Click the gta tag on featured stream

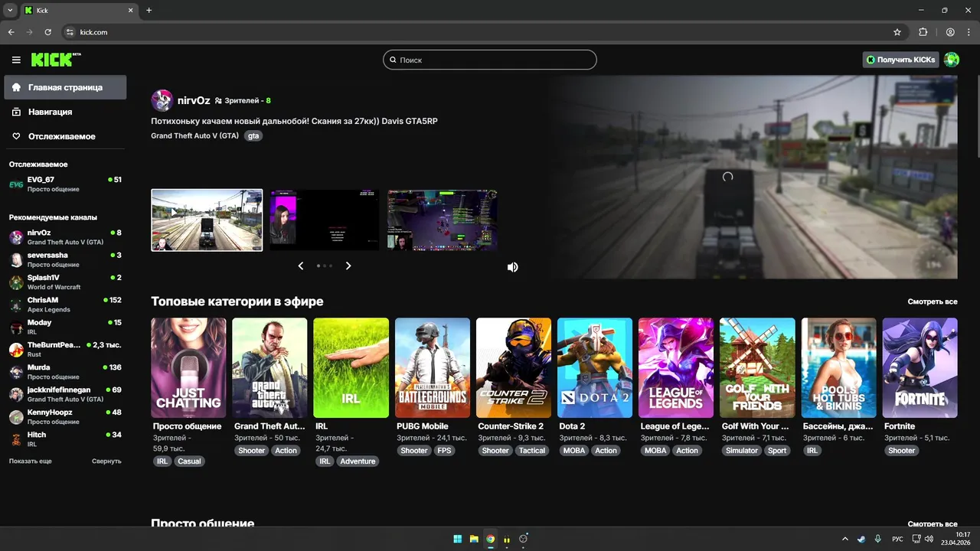click(x=253, y=135)
